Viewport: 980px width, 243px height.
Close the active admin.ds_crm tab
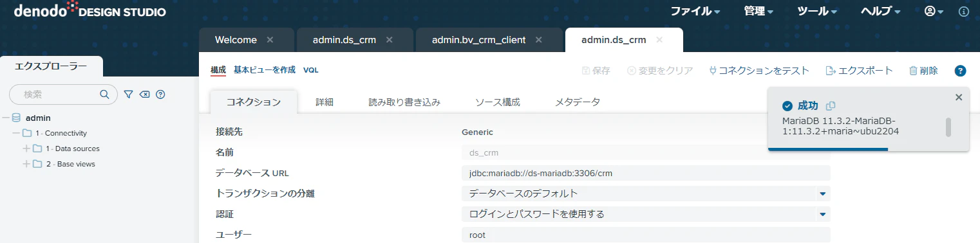[659, 40]
